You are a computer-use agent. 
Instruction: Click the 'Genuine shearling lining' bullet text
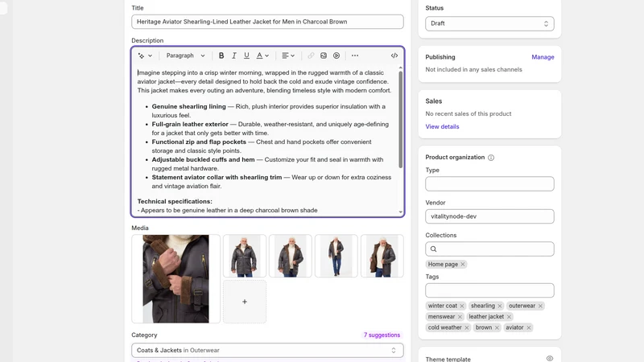(x=188, y=107)
